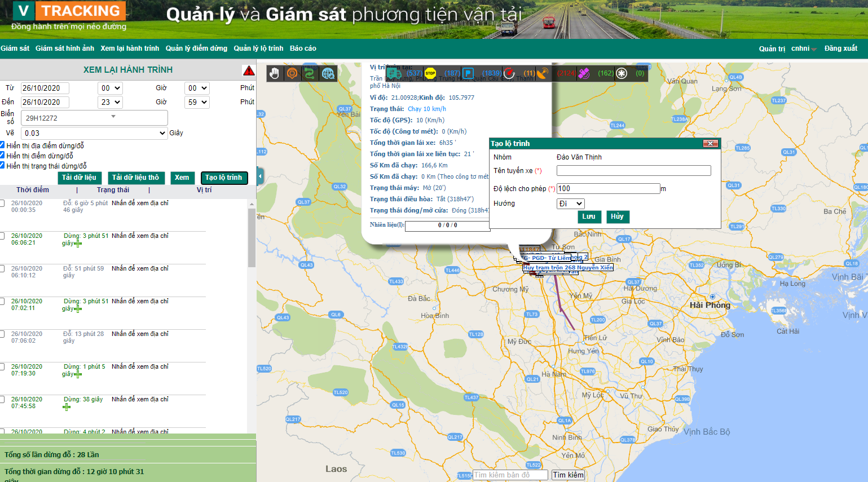Toggle Hiển thị điểm dừng/đỗ checkbox
Image resolution: width=868 pixels, height=482 pixels.
2,155
